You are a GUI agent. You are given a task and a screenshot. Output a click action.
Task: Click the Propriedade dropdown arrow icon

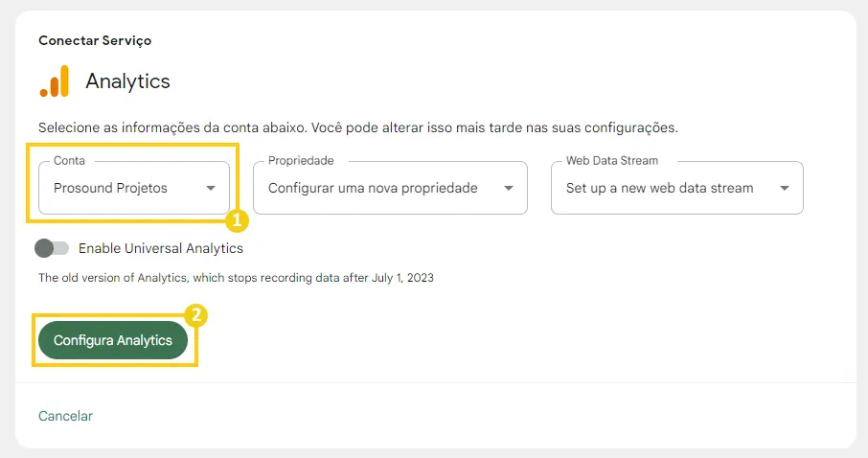coord(508,189)
